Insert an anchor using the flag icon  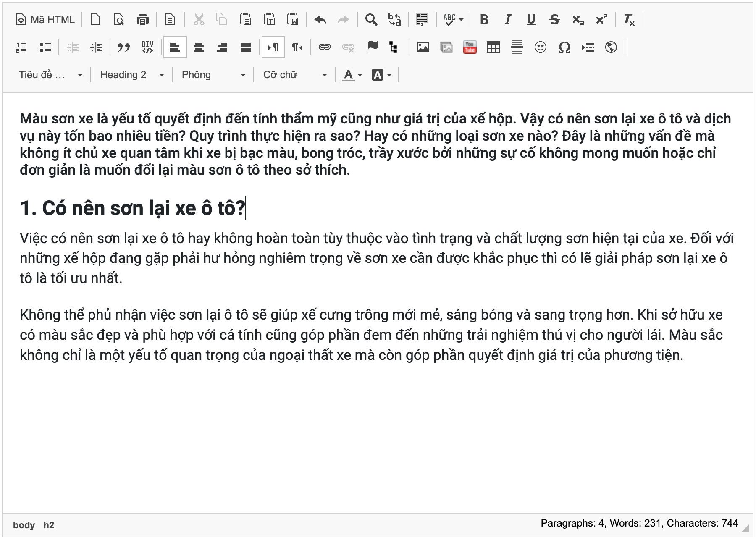pos(372,47)
